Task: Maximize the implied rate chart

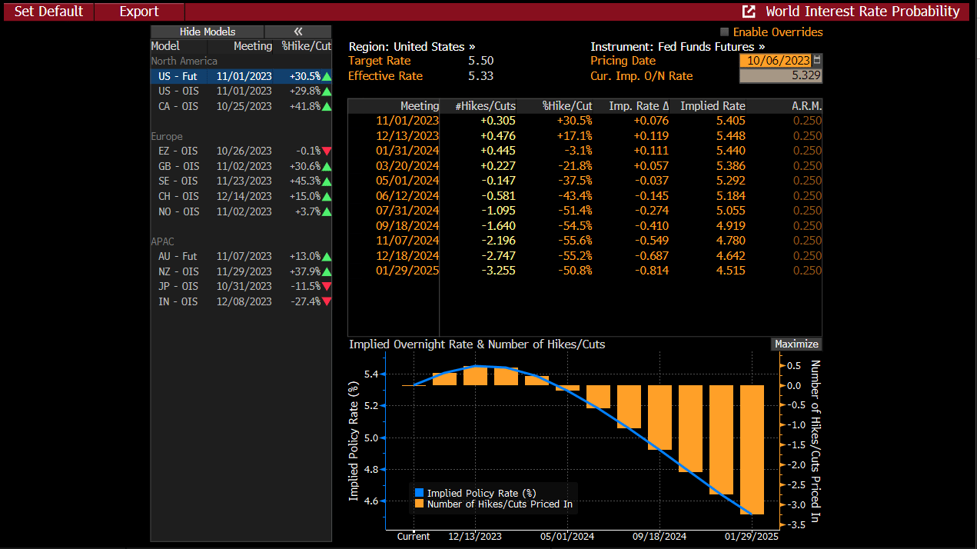Action: pyautogui.click(x=796, y=344)
